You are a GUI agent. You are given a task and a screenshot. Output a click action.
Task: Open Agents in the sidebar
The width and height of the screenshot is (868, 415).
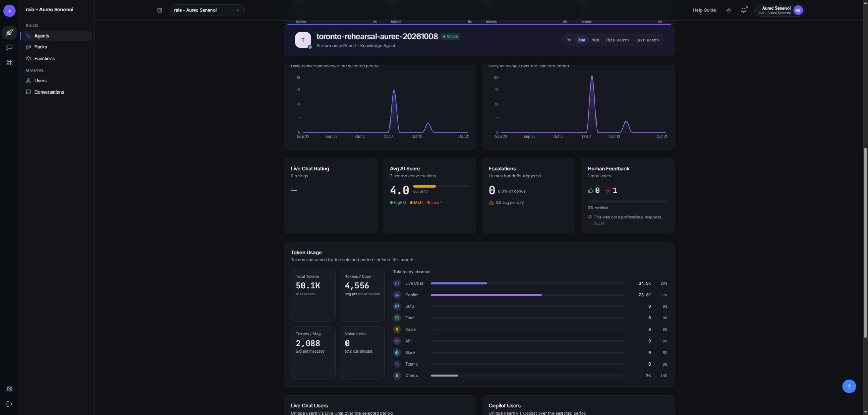point(57,36)
